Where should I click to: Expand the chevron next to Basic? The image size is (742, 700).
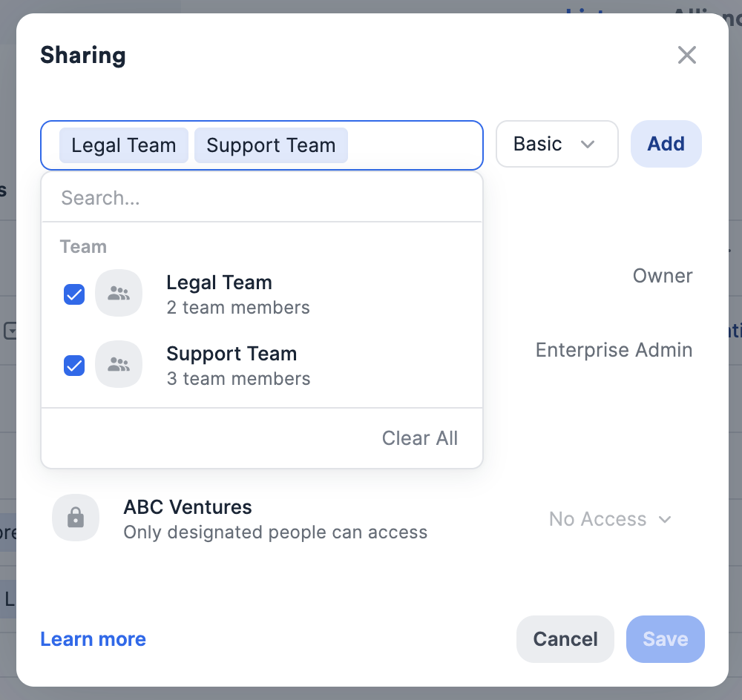coord(588,145)
